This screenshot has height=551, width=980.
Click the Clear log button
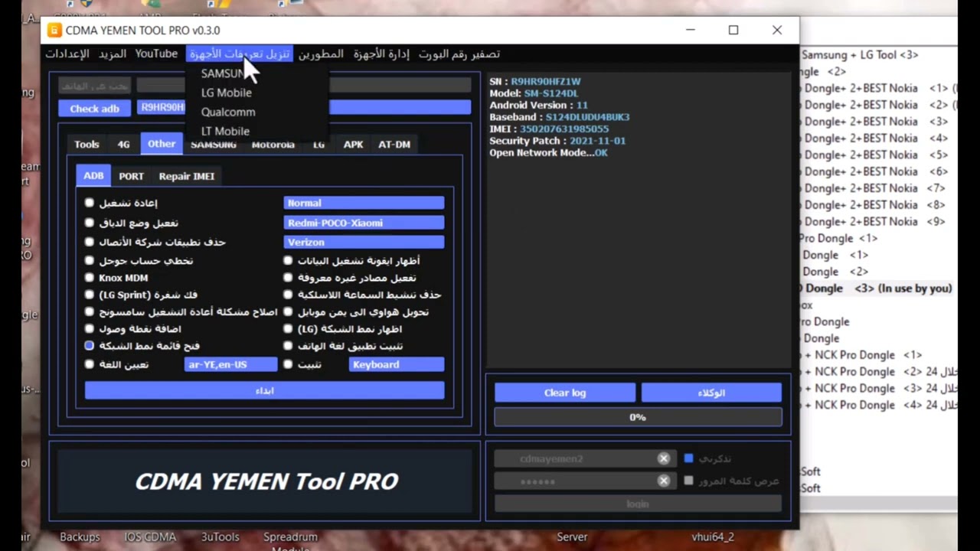tap(565, 393)
